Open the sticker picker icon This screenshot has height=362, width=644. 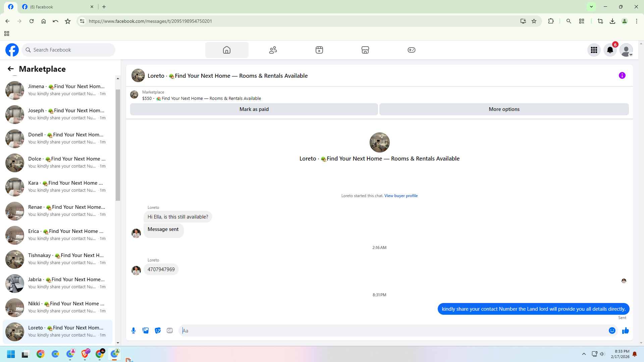click(158, 330)
